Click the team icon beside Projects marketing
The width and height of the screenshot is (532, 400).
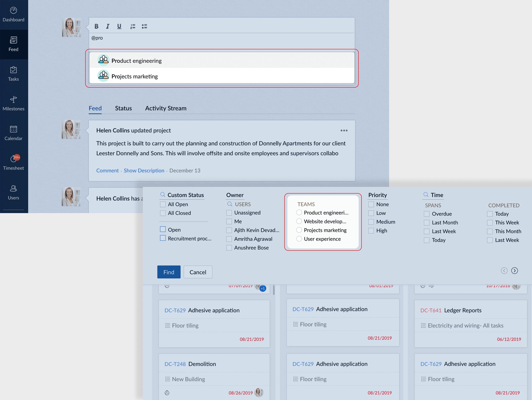103,76
